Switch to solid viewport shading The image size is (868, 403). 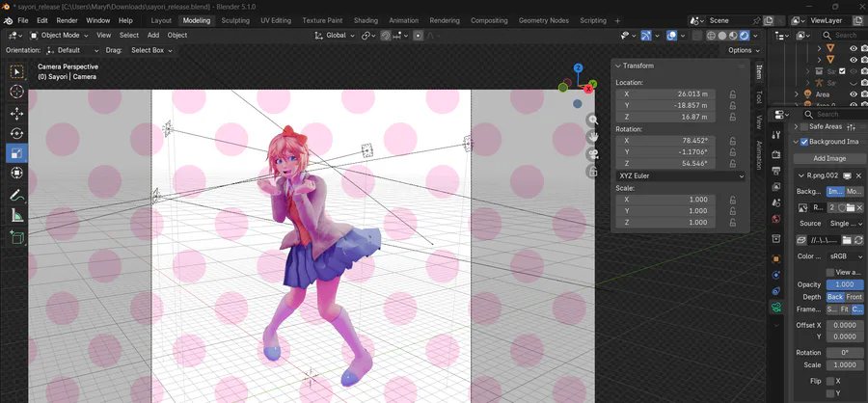pyautogui.click(x=722, y=36)
